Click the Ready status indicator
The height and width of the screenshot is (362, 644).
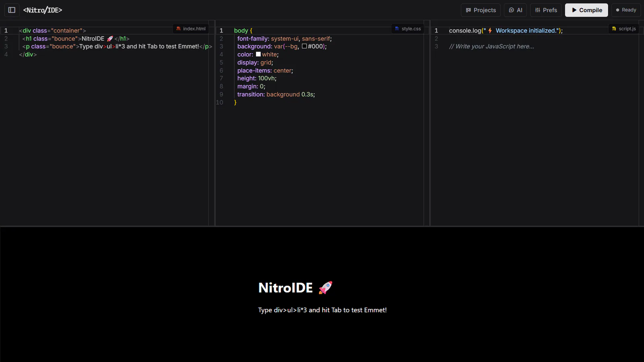pos(626,10)
